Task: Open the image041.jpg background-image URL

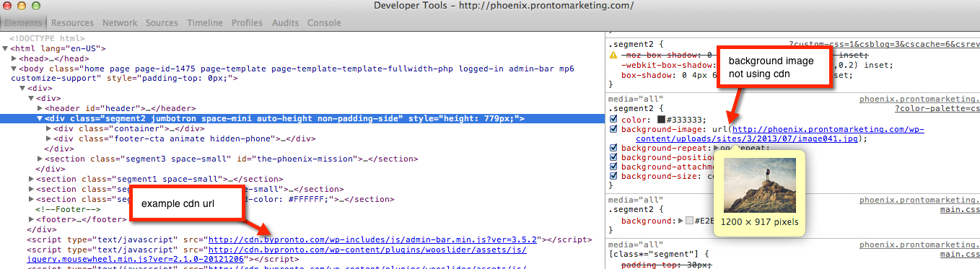Action: pyautogui.click(x=779, y=134)
